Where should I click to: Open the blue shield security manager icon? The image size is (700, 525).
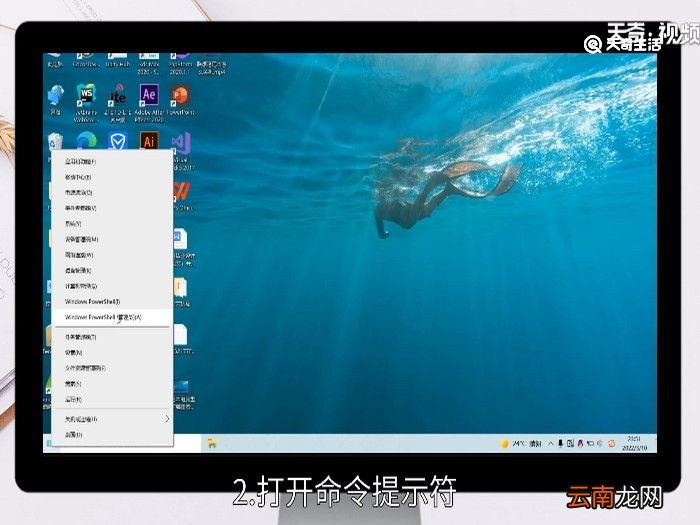click(118, 141)
